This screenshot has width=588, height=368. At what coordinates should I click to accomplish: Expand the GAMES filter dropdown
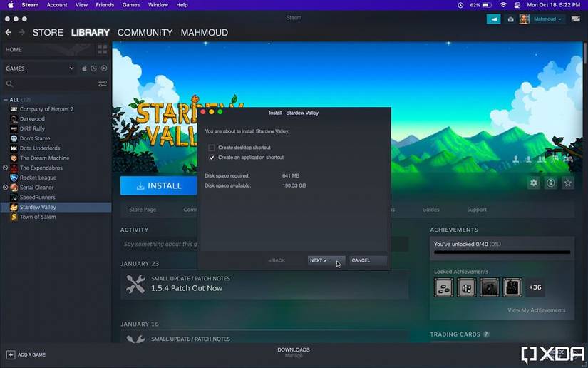click(71, 68)
